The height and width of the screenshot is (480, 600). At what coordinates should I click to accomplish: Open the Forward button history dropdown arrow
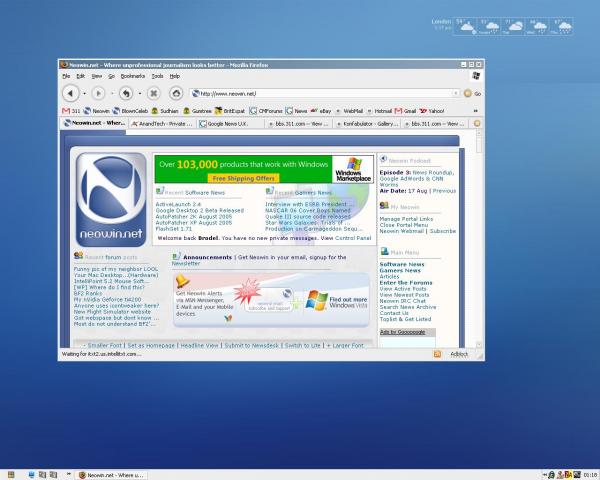point(112,93)
